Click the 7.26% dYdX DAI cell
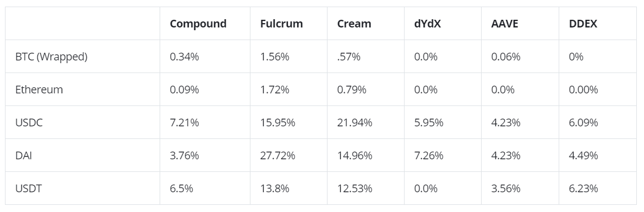 pos(428,155)
